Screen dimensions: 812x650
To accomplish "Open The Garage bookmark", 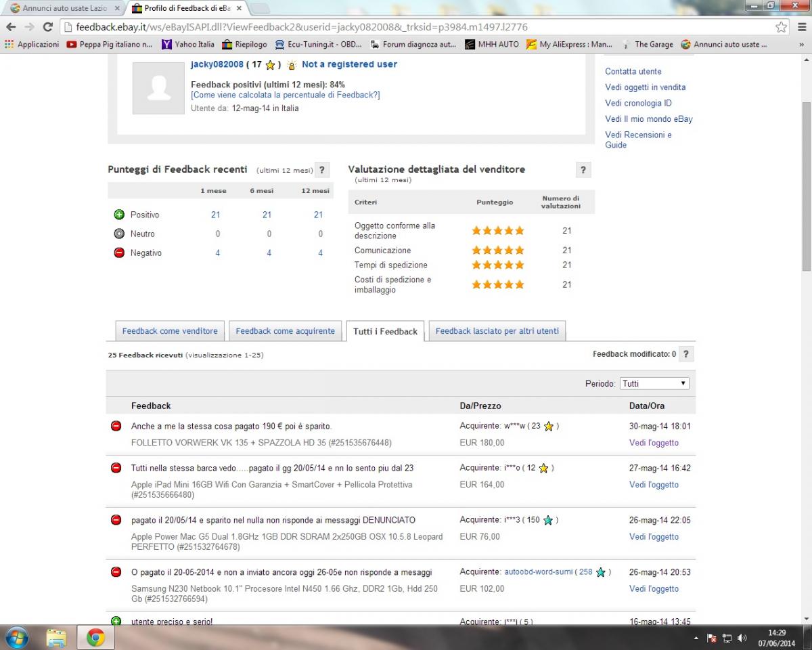I will tap(647, 45).
